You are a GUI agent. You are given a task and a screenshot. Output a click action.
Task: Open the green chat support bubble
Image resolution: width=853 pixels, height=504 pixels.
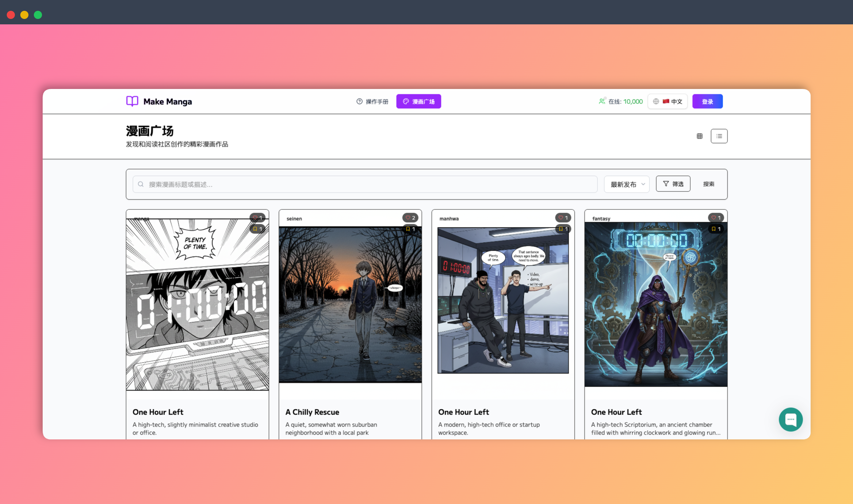(790, 419)
